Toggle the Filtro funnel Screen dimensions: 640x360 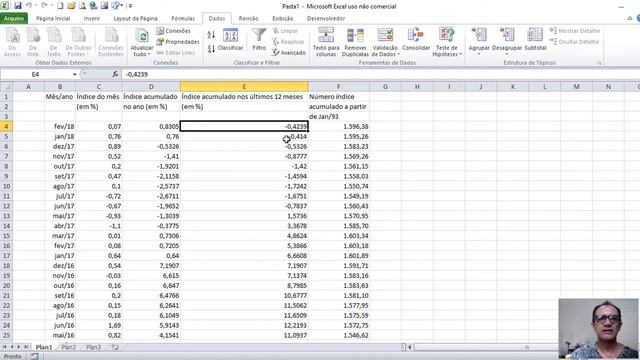tap(259, 40)
